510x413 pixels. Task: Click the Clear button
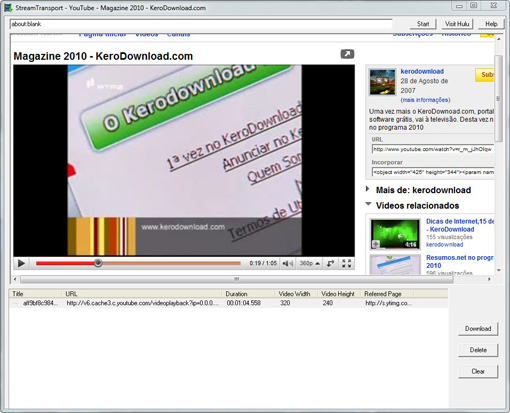[478, 371]
